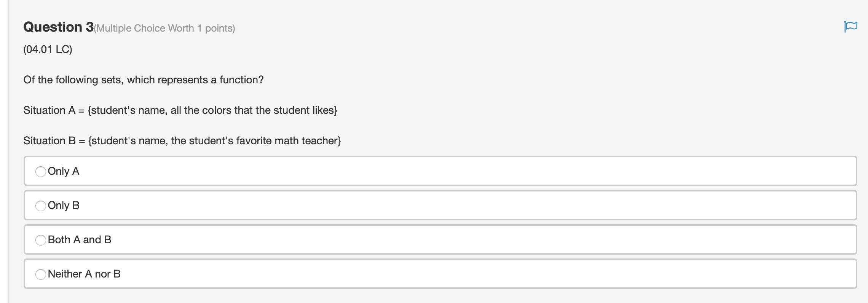Click the "Multiple Choice Worth 1 points" text
This screenshot has height=303, width=868.
(x=164, y=29)
